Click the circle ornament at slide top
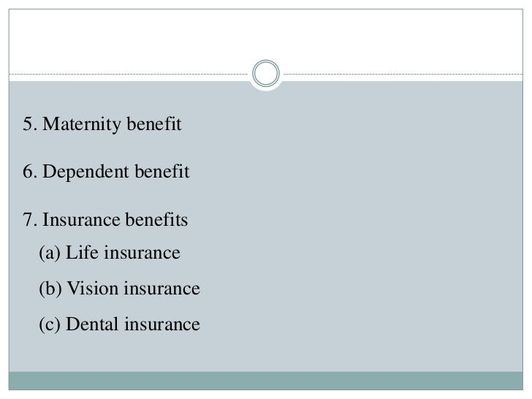The height and width of the screenshot is (399, 532). pos(266,73)
